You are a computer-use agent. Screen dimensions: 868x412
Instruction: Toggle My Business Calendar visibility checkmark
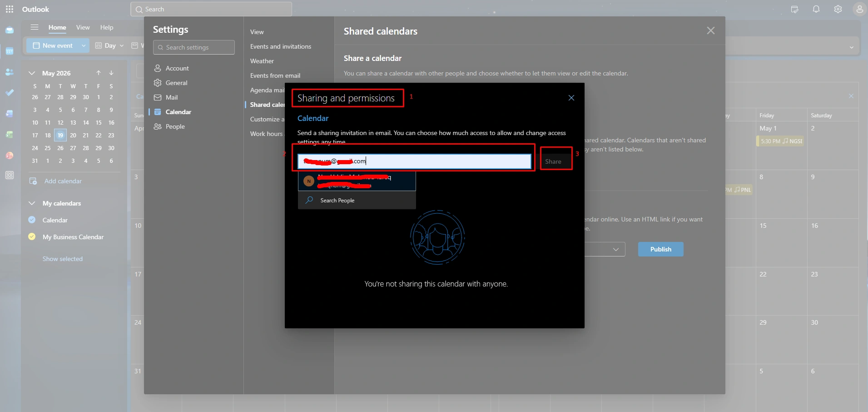(32, 236)
